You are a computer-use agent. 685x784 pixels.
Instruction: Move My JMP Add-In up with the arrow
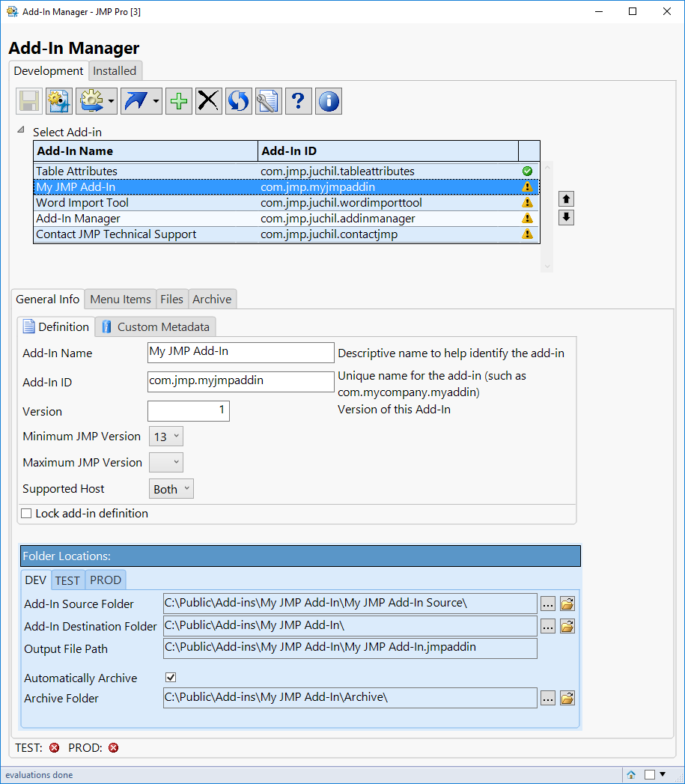(566, 198)
